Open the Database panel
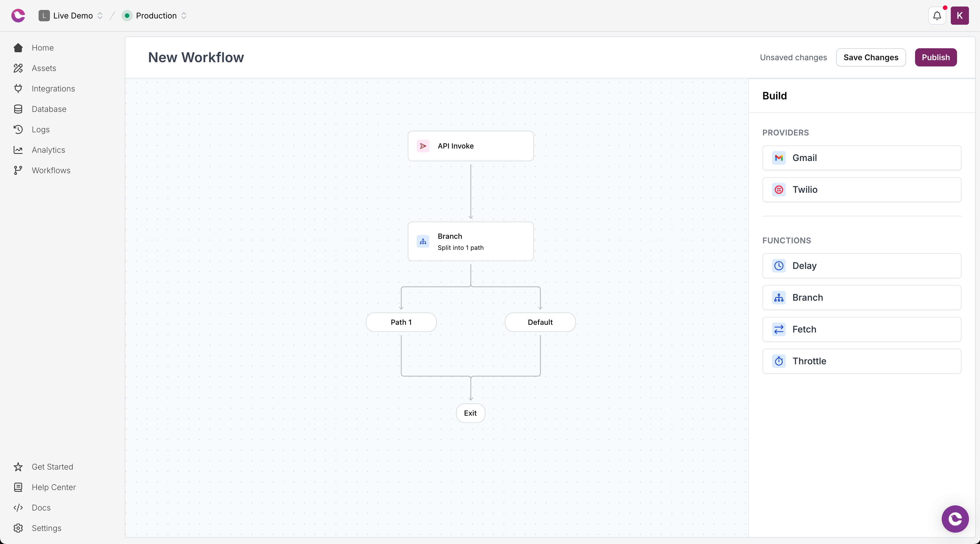980x544 pixels. click(x=49, y=109)
